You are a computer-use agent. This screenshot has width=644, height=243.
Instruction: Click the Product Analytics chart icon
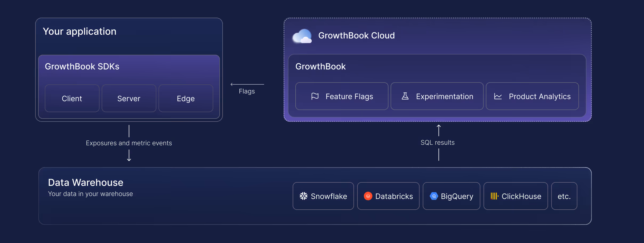coord(497,96)
